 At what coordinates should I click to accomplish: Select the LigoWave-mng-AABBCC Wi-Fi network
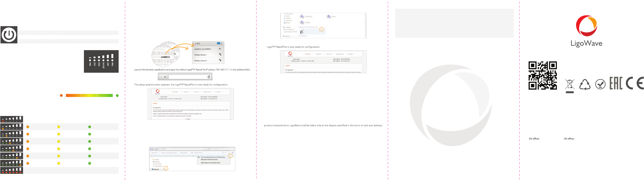click(x=208, y=49)
